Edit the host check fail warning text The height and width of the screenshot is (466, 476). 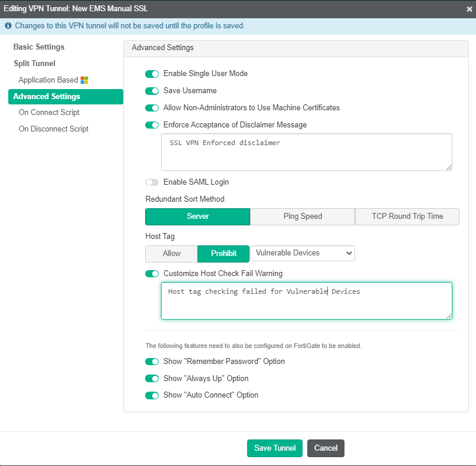point(306,301)
